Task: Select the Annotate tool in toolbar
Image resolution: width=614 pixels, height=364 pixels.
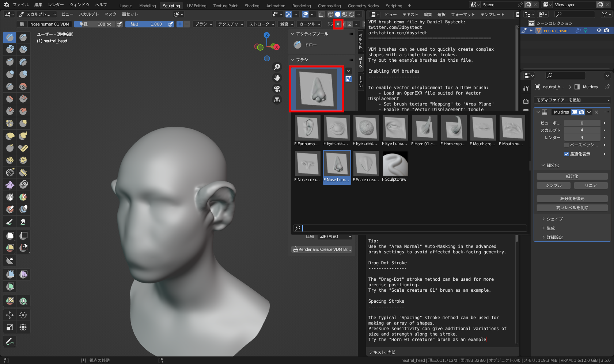Action: tap(10, 341)
